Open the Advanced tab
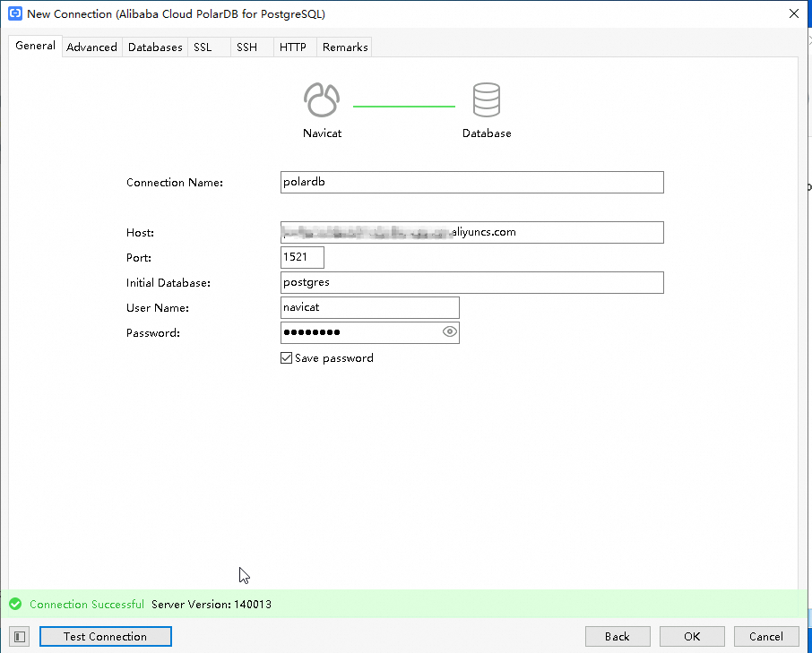This screenshot has height=653, width=812. 91,47
